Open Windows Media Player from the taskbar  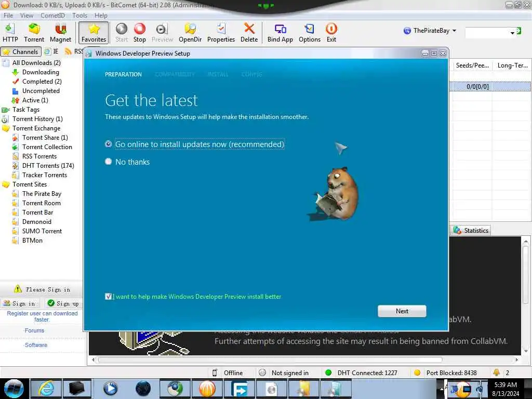[110, 389]
